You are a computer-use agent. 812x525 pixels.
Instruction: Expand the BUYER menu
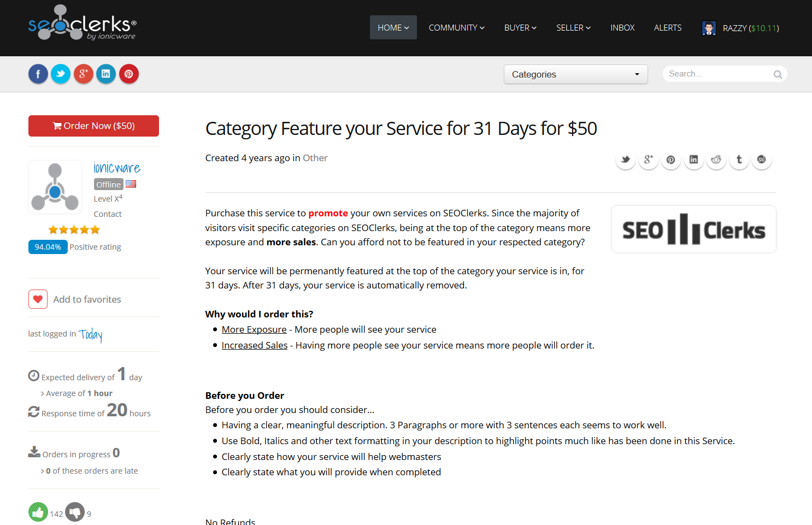click(520, 27)
